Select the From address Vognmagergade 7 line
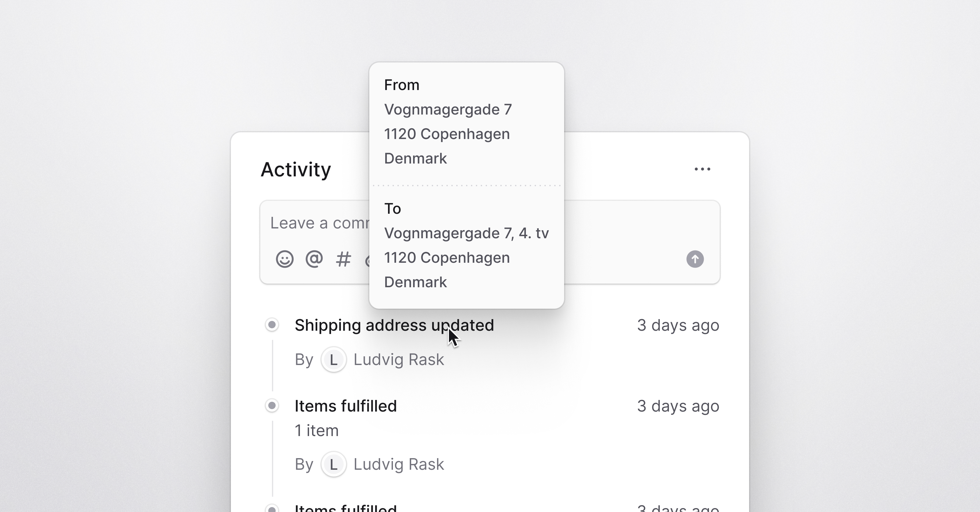The height and width of the screenshot is (512, 980). 448,110
